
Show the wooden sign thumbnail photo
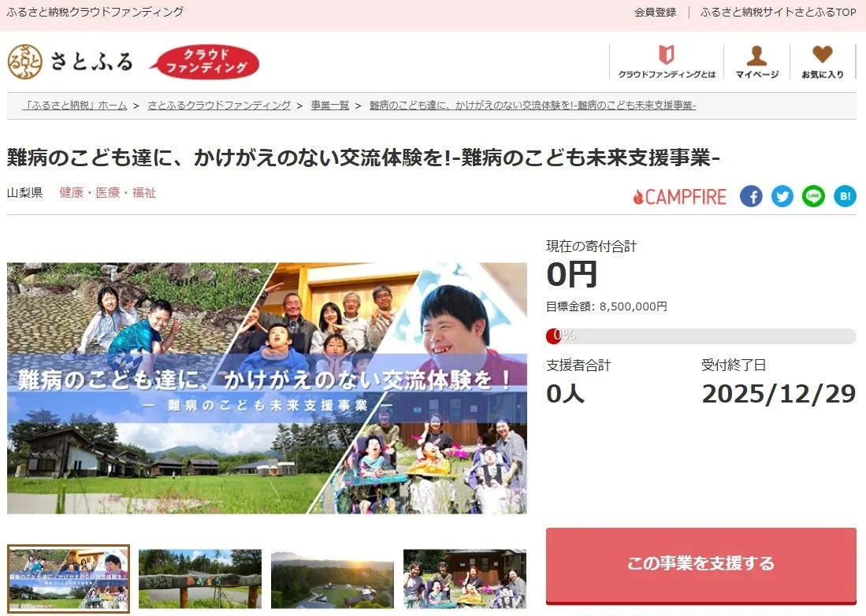click(x=200, y=579)
